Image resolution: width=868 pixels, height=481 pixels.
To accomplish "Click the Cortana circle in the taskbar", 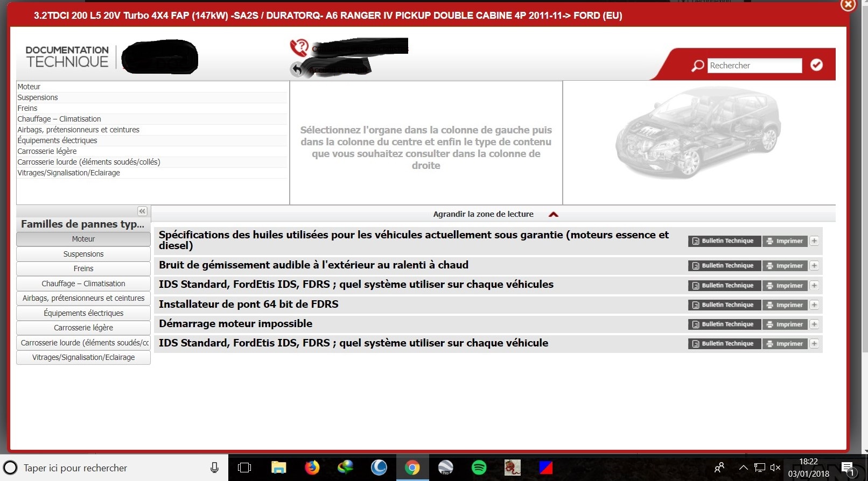I will (x=10, y=468).
